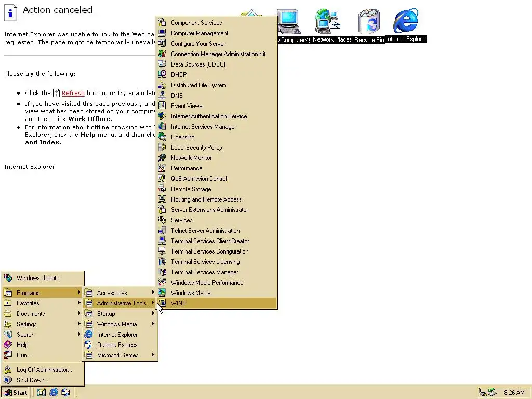Screen dimensions: 532x399
Task: Click the Services gears icon
Action: click(162, 220)
